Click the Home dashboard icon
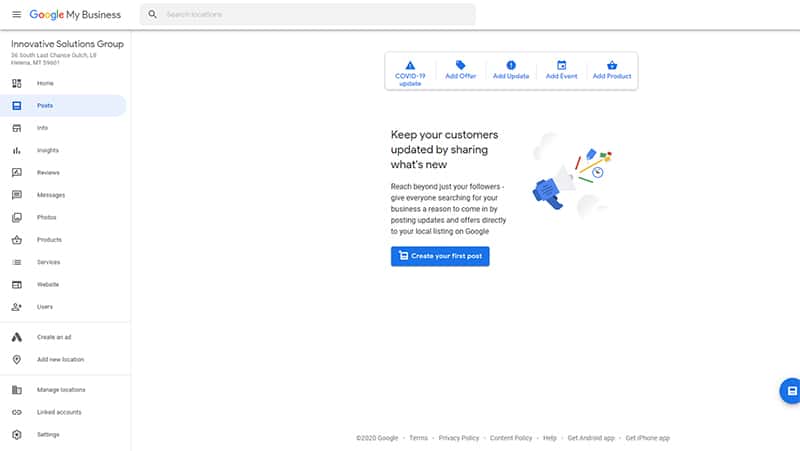This screenshot has height=451, width=800. 17,83
